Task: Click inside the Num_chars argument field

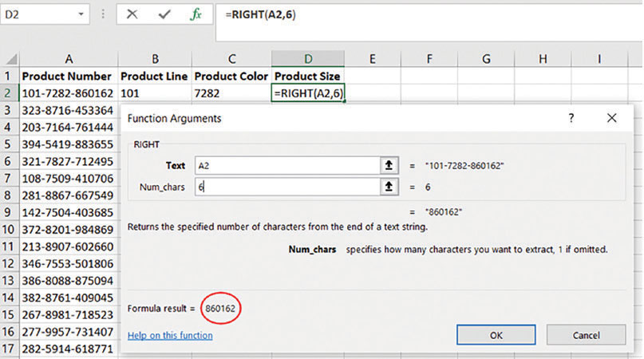Action: (x=286, y=186)
